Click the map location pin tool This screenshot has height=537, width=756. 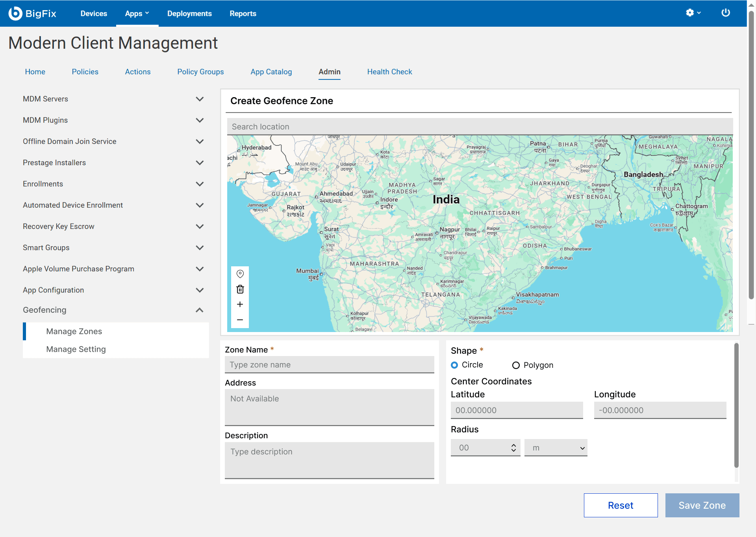coord(240,274)
